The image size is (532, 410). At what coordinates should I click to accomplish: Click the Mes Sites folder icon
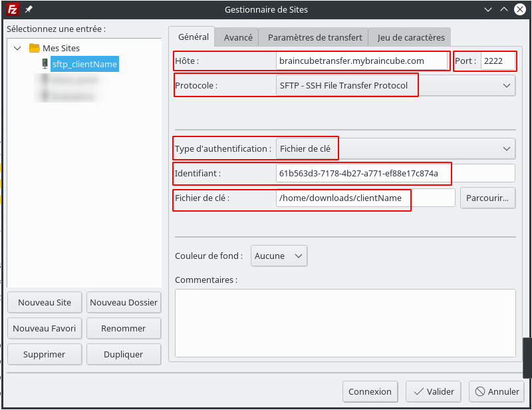click(35, 48)
